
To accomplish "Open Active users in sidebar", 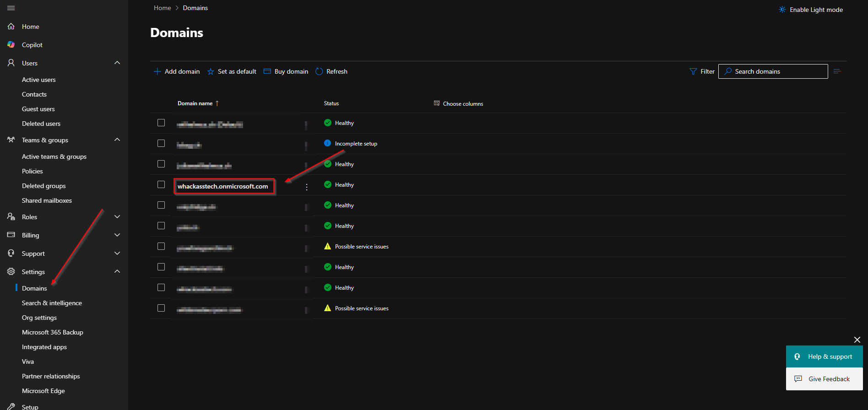I will pos(39,80).
